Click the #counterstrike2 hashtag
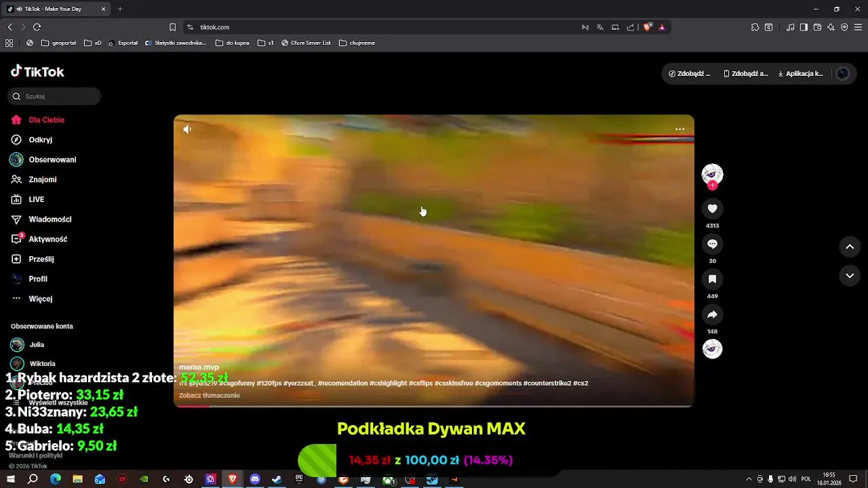868x488 pixels. coord(547,384)
